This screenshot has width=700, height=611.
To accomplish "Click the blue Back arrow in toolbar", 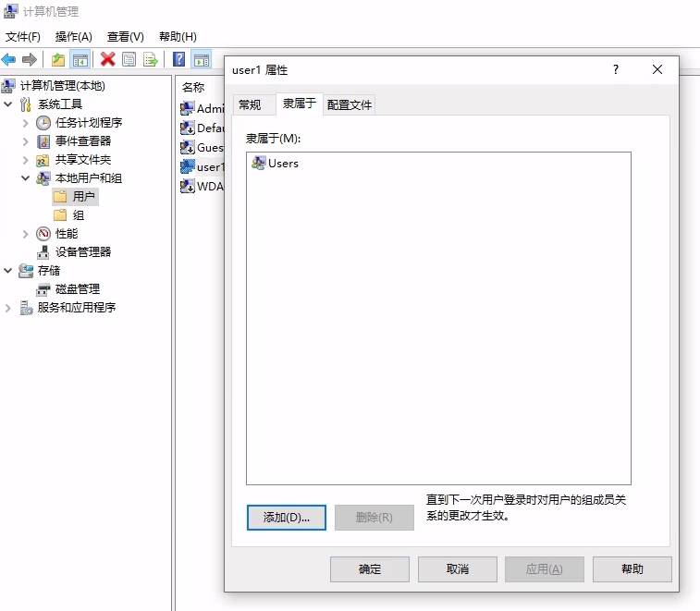I will tap(8, 60).
